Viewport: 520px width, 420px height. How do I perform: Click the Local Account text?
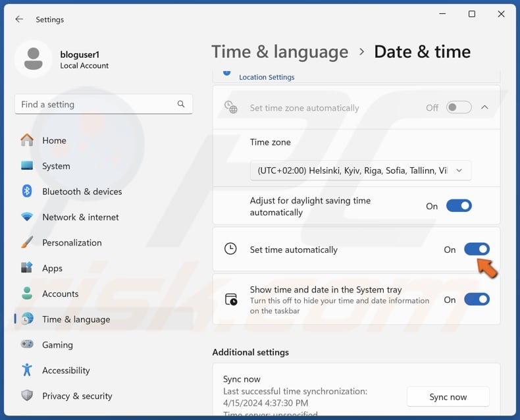tap(84, 65)
